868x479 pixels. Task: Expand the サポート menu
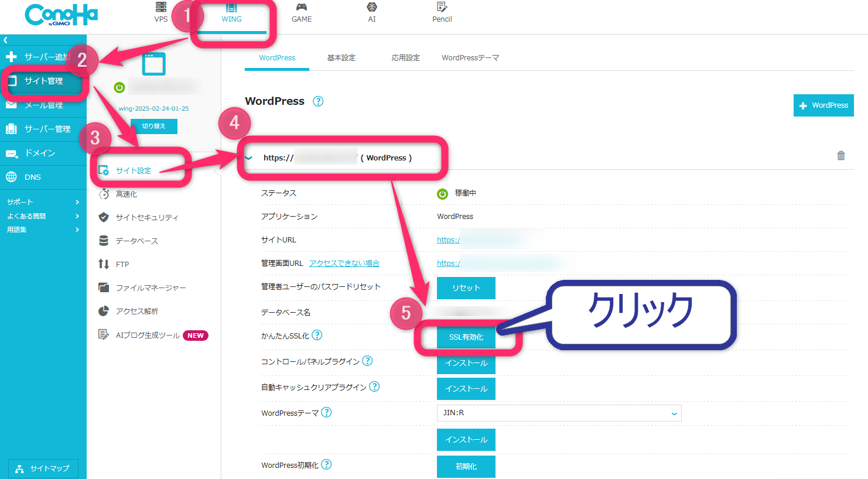[43, 202]
